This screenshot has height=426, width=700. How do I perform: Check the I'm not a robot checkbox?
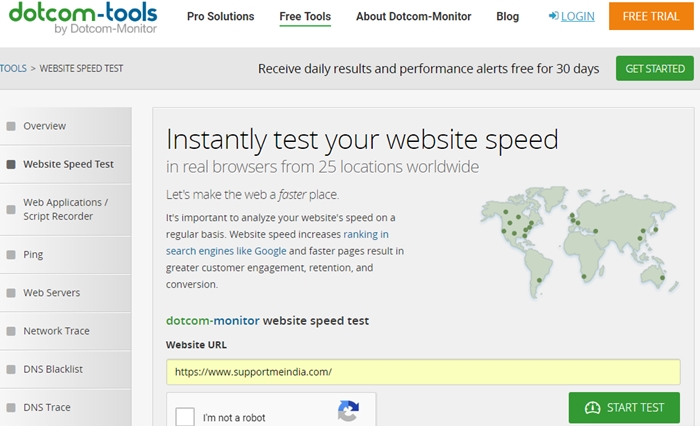click(185, 417)
